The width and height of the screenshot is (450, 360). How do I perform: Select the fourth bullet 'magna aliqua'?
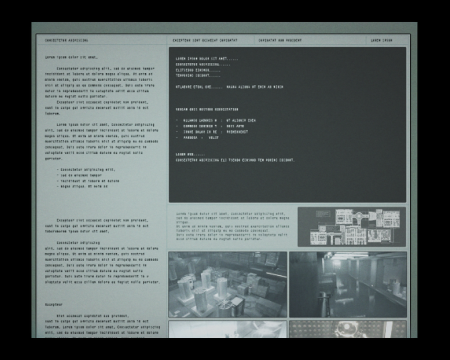(82, 187)
